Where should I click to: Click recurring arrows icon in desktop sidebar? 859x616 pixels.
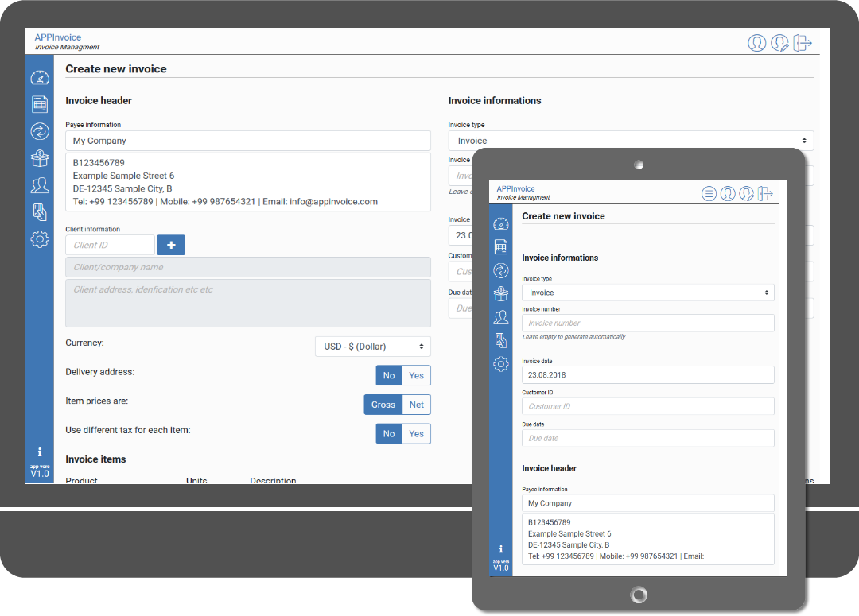pyautogui.click(x=40, y=131)
